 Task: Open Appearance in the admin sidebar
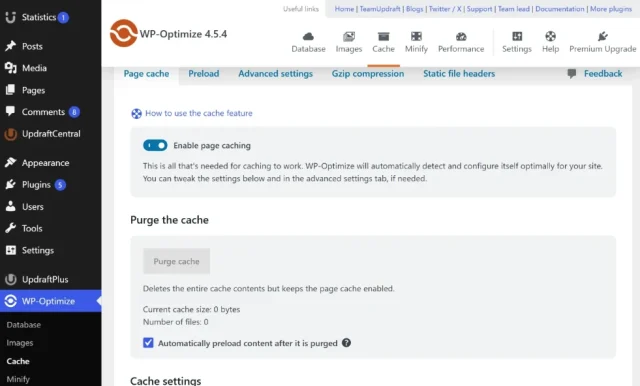tap(45, 163)
